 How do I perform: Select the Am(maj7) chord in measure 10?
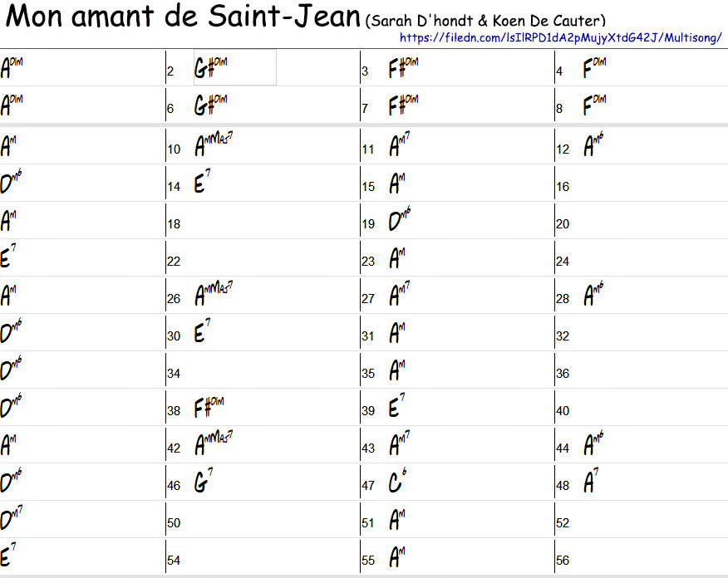(214, 147)
